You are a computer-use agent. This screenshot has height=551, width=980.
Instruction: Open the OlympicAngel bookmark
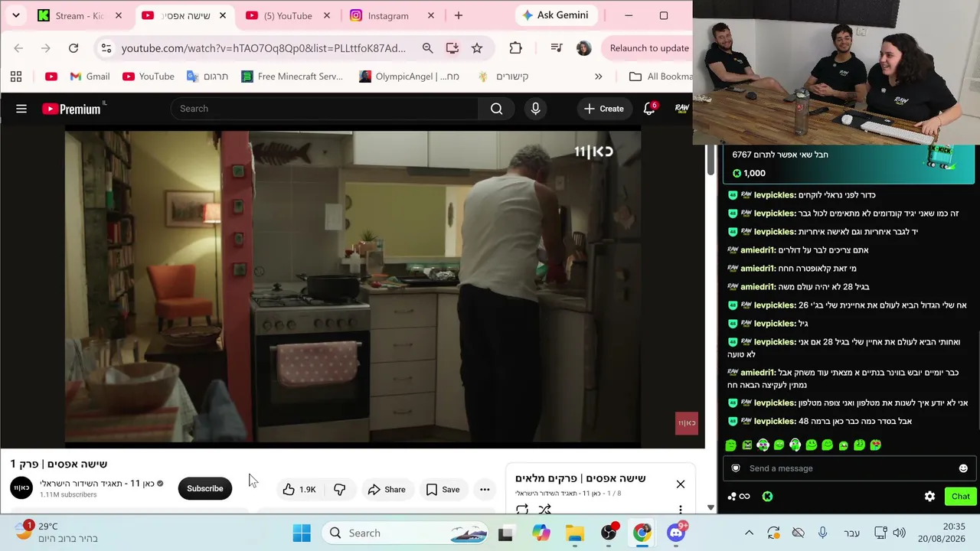click(409, 77)
